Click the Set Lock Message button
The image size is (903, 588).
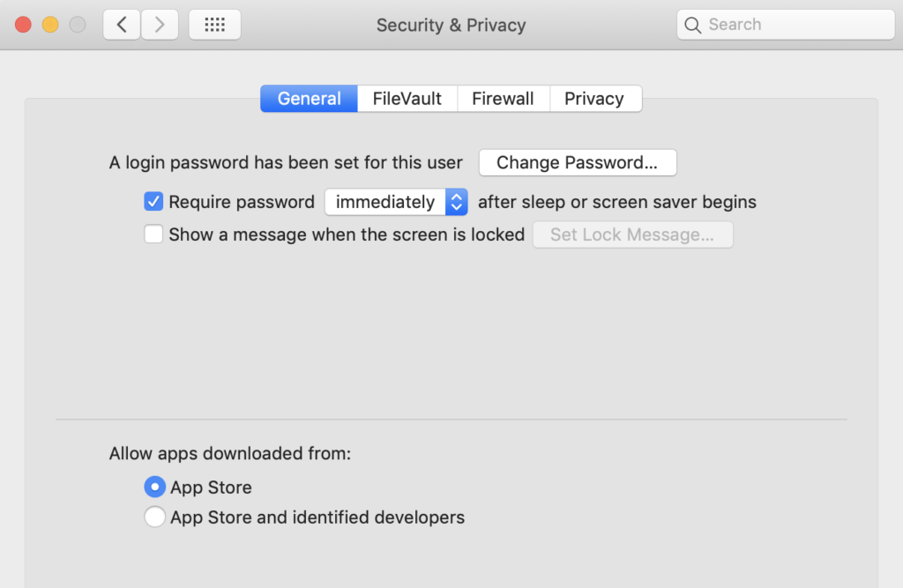[632, 234]
